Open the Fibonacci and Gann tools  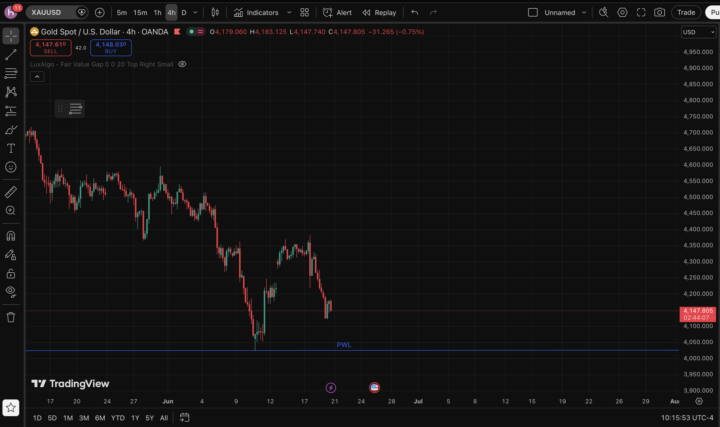(x=11, y=73)
